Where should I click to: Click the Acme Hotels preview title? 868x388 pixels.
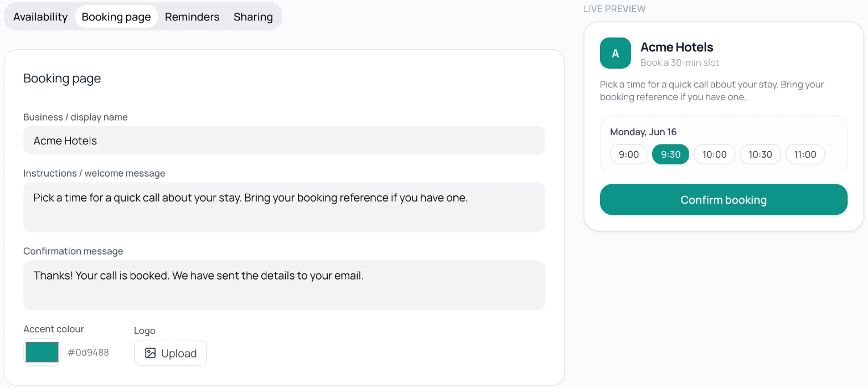pos(677,47)
